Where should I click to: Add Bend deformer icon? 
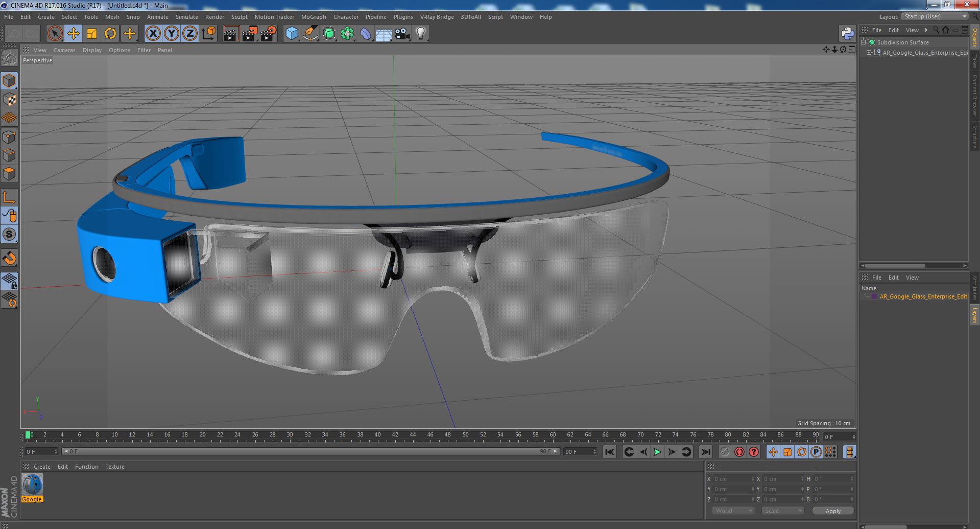pyautogui.click(x=366, y=34)
